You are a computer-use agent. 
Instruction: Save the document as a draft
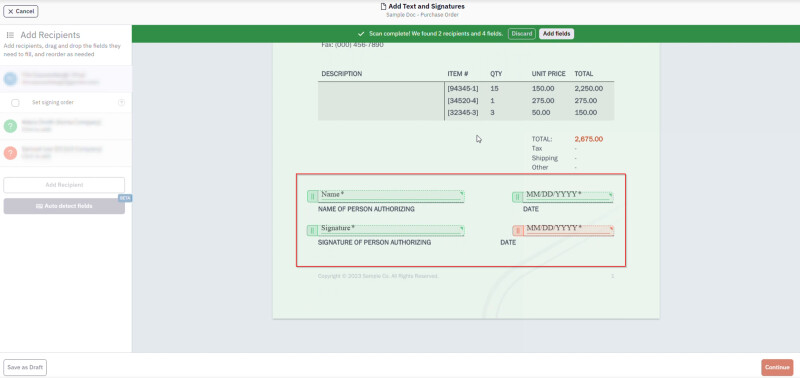(25, 367)
